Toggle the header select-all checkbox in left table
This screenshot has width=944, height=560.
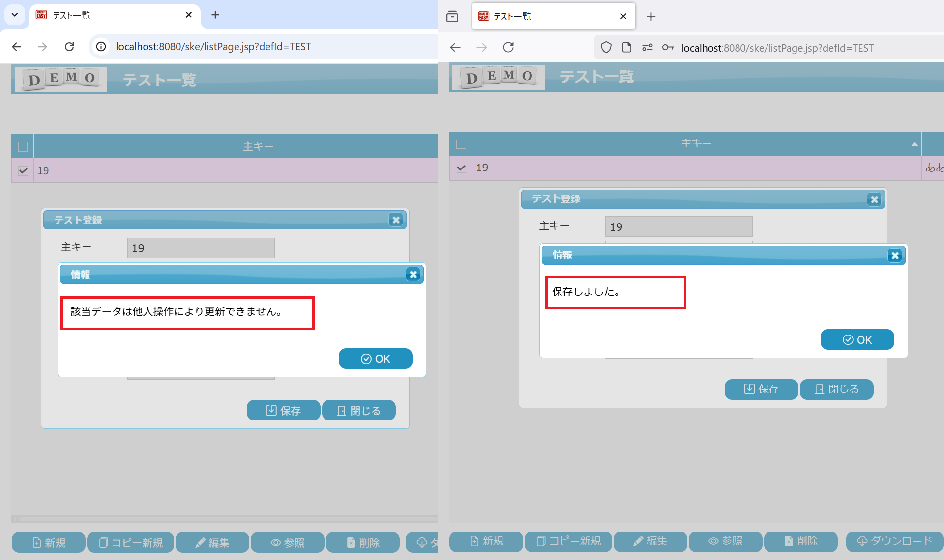pyautogui.click(x=23, y=146)
